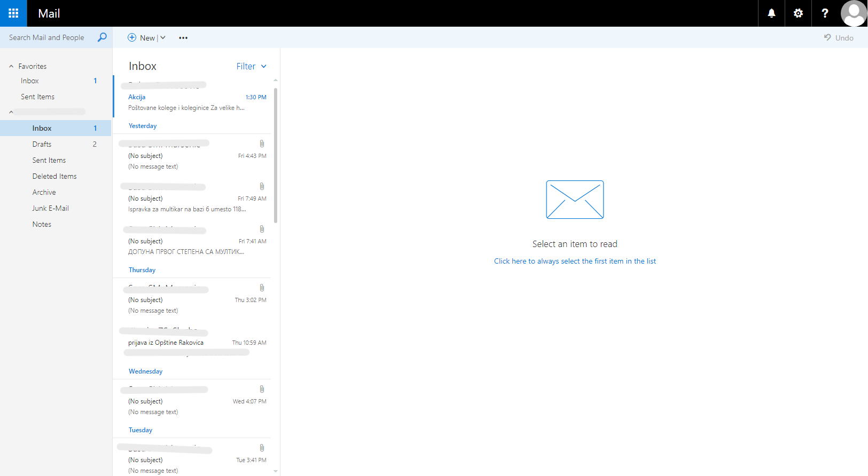
Task: Click the message list scroll down arrow
Action: tap(276, 471)
